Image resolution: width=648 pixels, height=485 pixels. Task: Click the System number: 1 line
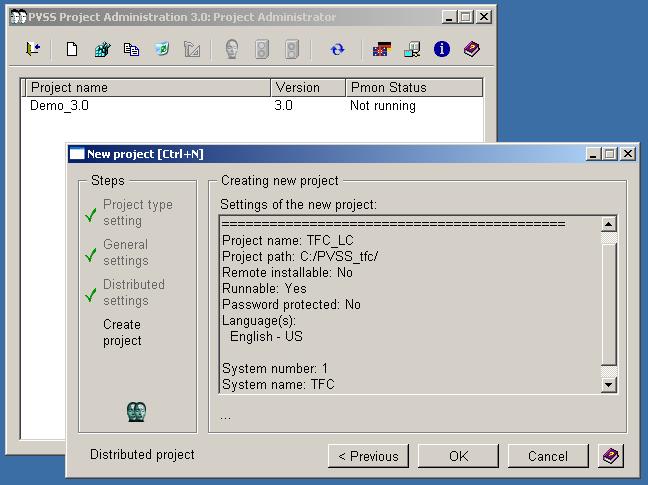coord(275,369)
